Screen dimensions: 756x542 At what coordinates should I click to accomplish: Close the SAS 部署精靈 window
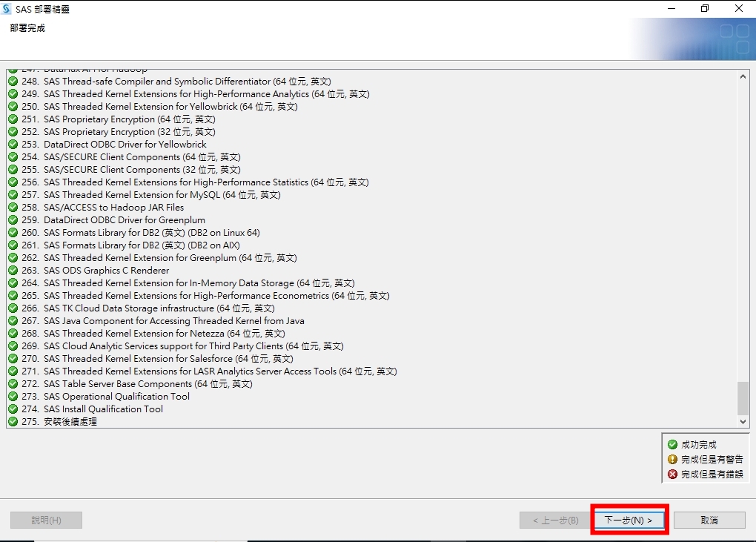point(739,9)
